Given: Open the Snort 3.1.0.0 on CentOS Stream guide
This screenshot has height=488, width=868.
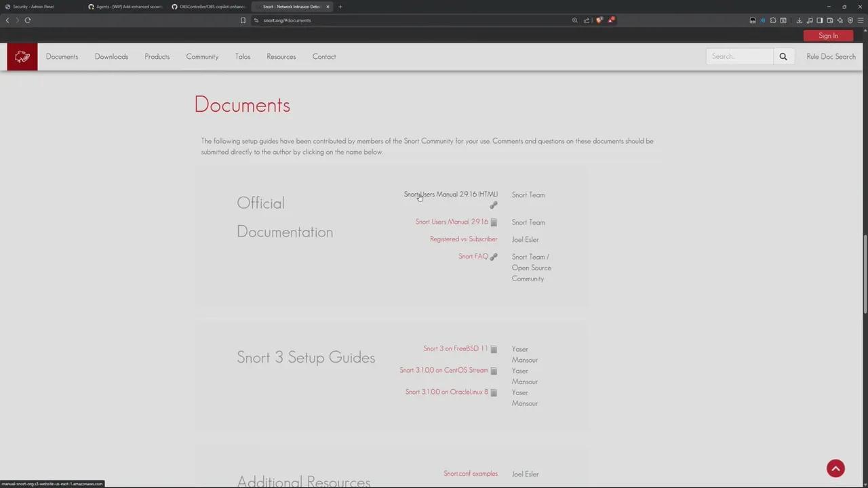Looking at the screenshot, I should tap(444, 371).
